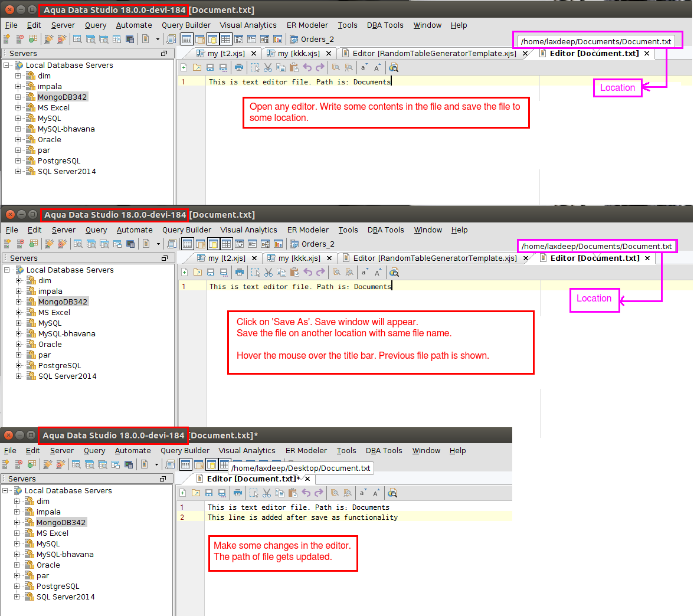Switch to the 'my [t2.xjs]' tab in the top window
Screen dimensions: 694x616
225,54
